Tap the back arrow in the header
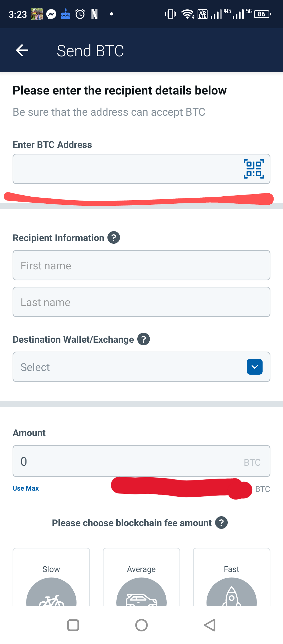The image size is (283, 644). [22, 50]
